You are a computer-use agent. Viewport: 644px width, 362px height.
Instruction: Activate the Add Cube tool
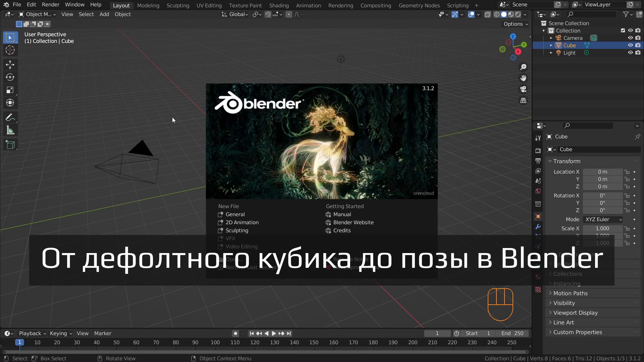click(10, 144)
